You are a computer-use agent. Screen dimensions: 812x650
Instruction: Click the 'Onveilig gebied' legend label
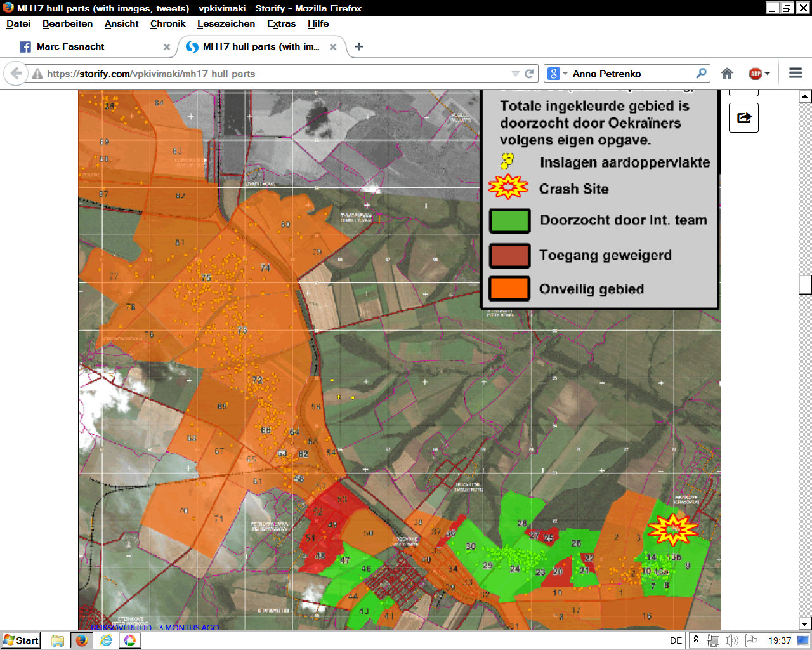tap(591, 289)
